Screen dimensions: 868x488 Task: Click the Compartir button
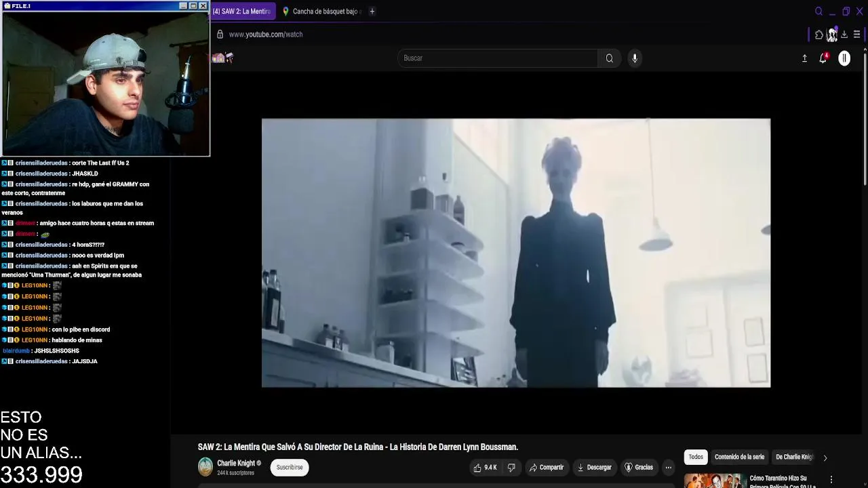[546, 467]
